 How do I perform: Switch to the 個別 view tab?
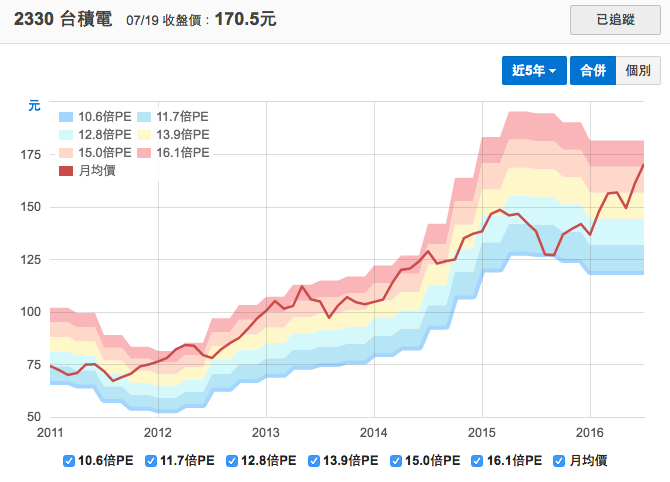click(x=637, y=71)
